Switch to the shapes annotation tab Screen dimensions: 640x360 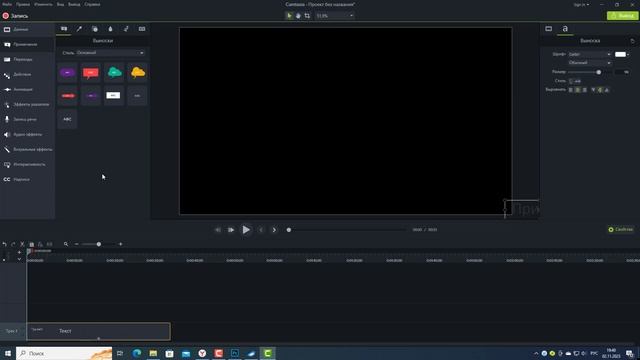tap(95, 29)
